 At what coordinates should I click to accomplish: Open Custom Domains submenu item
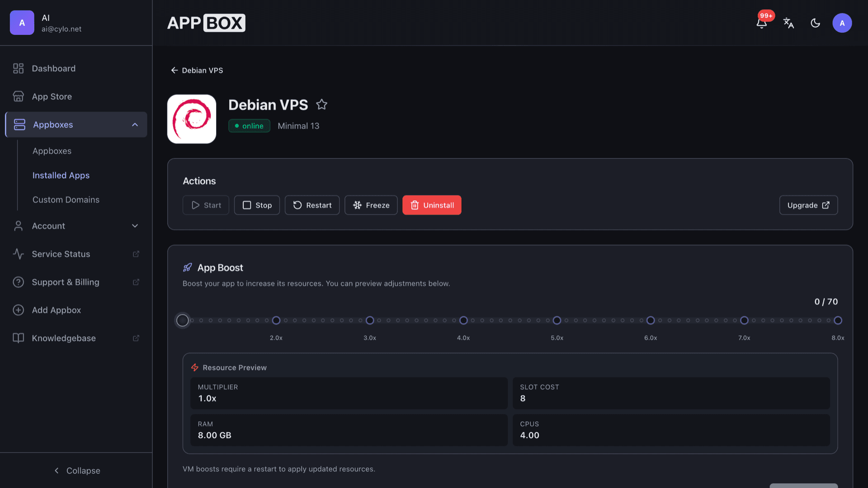tap(66, 200)
